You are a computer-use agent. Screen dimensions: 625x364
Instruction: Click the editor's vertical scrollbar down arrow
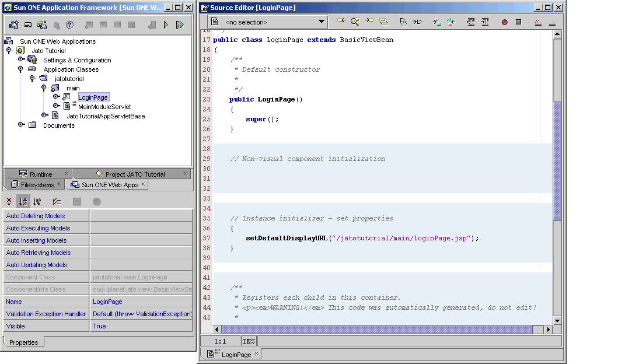pyautogui.click(x=557, y=320)
